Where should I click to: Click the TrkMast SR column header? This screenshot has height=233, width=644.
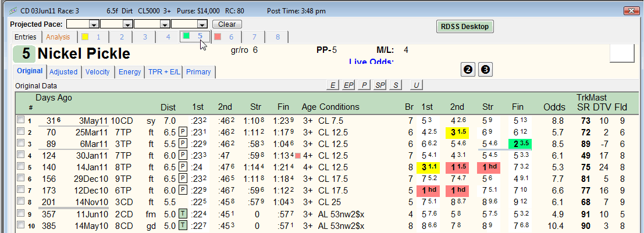pos(583,107)
